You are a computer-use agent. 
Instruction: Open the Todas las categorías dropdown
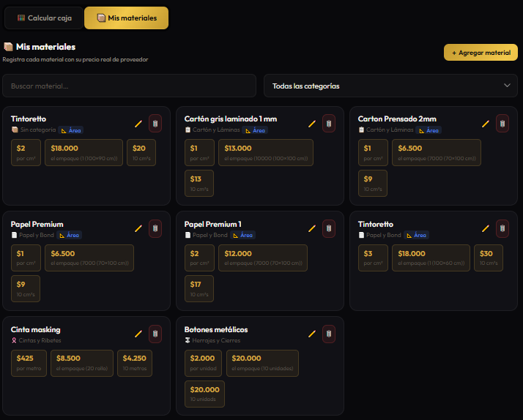coord(390,86)
